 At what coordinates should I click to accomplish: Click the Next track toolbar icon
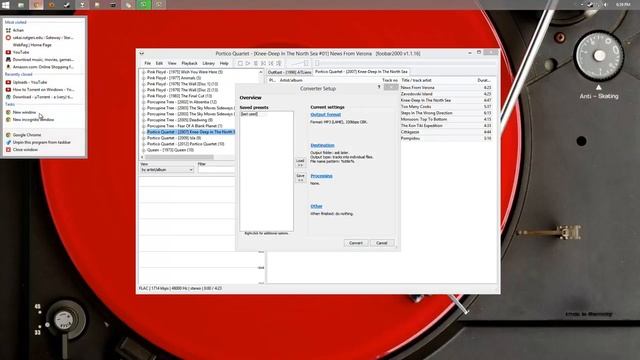(271, 63)
